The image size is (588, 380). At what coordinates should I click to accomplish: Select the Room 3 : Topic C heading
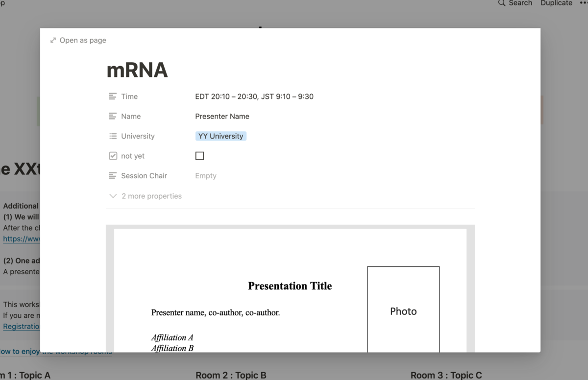(x=446, y=375)
